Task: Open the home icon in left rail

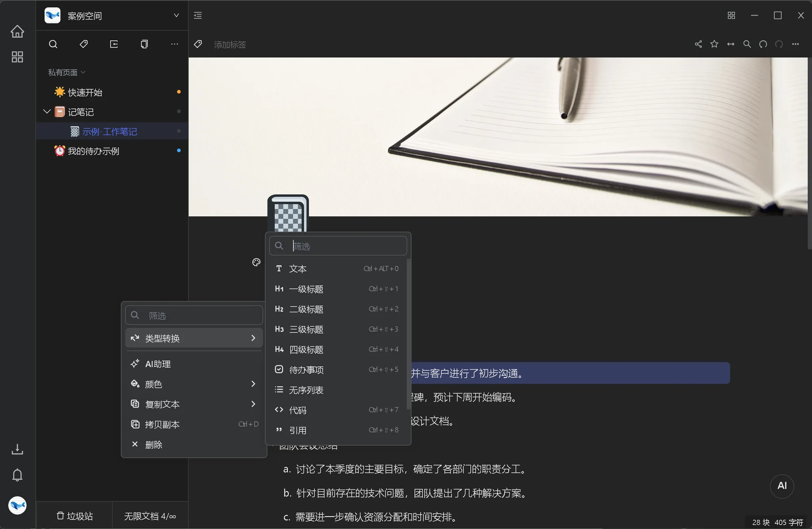Action: point(17,31)
